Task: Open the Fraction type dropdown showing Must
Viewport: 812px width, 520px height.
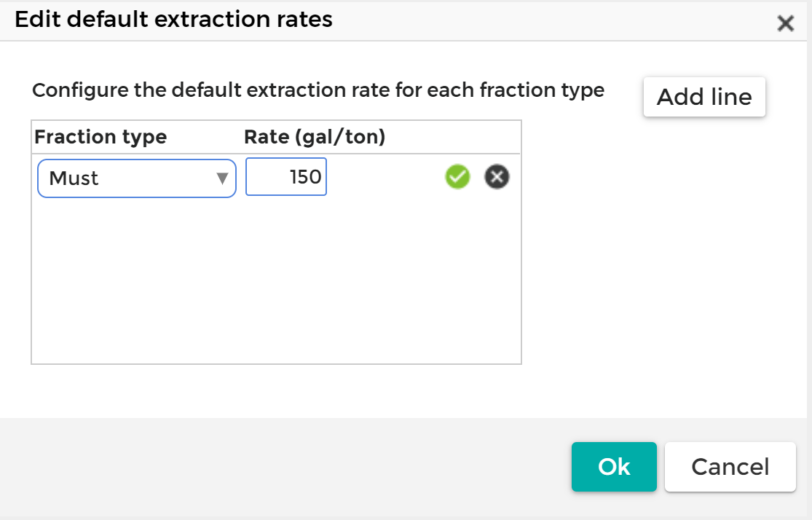Action: pos(137,178)
